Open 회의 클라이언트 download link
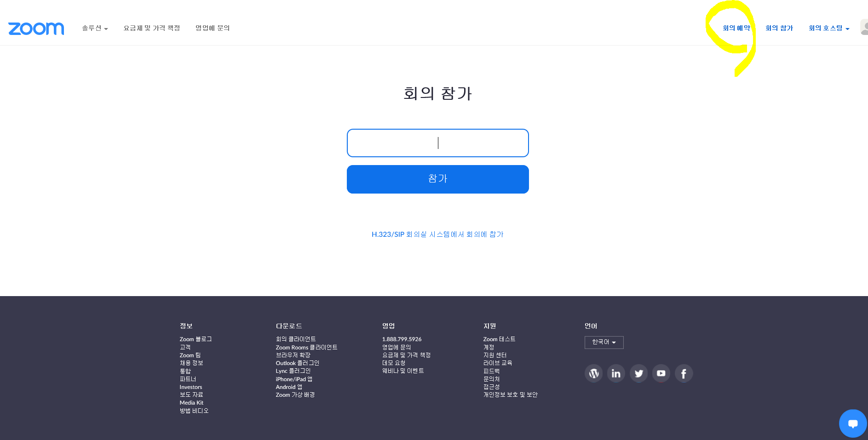 coord(296,339)
